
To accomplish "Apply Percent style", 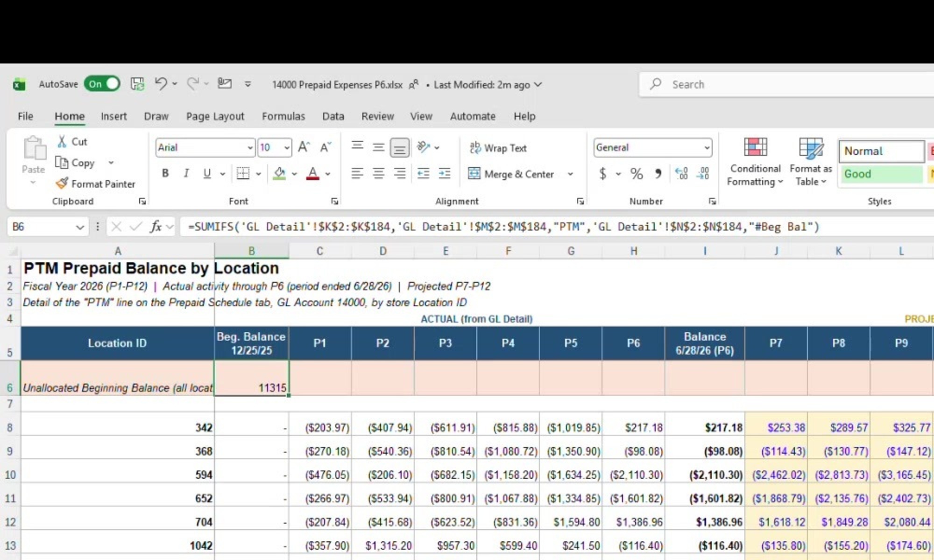I will click(637, 174).
